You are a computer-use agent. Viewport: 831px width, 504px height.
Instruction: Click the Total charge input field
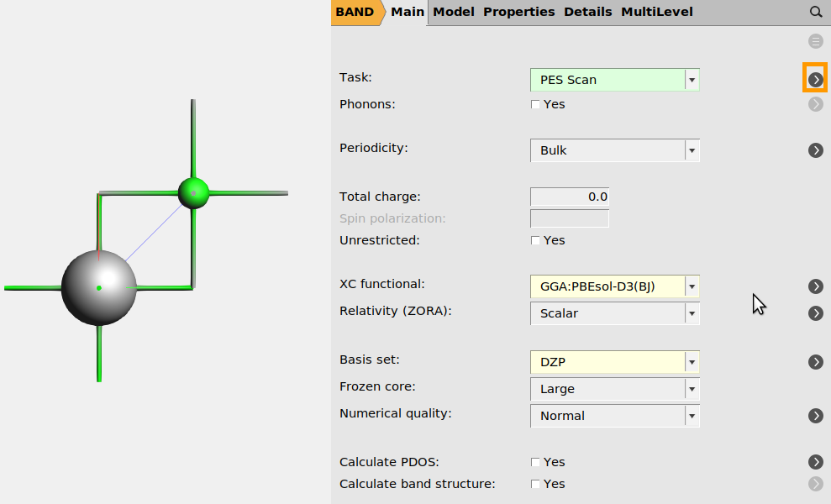569,197
